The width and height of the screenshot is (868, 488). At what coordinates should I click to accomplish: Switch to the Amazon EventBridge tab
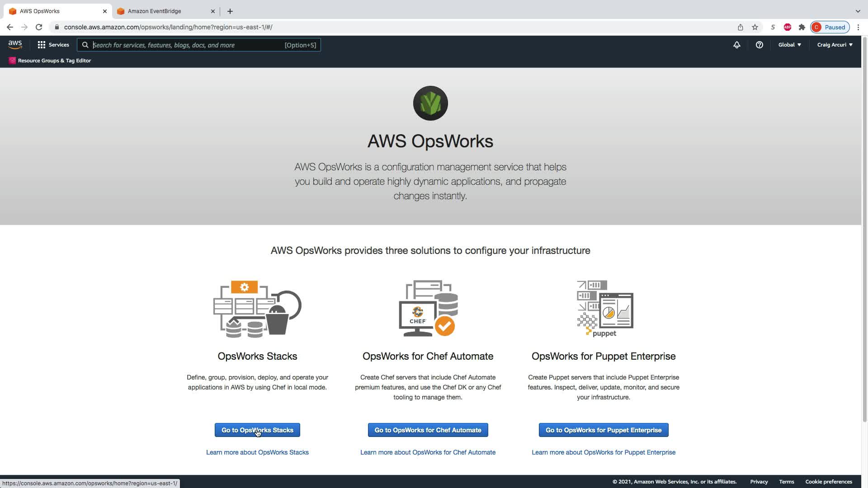pyautogui.click(x=155, y=11)
